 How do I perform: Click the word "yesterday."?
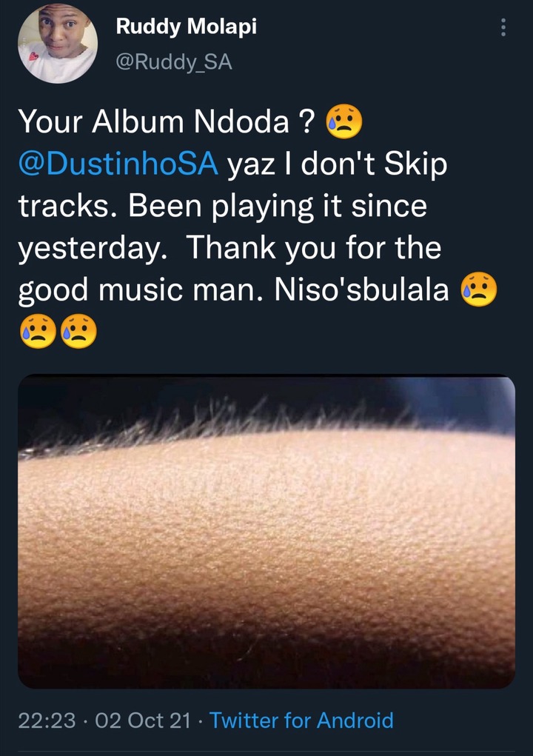[x=93, y=249]
